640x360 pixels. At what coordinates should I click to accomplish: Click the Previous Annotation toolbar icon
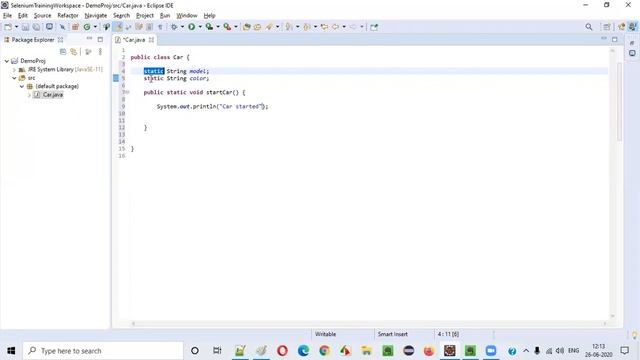point(307,27)
